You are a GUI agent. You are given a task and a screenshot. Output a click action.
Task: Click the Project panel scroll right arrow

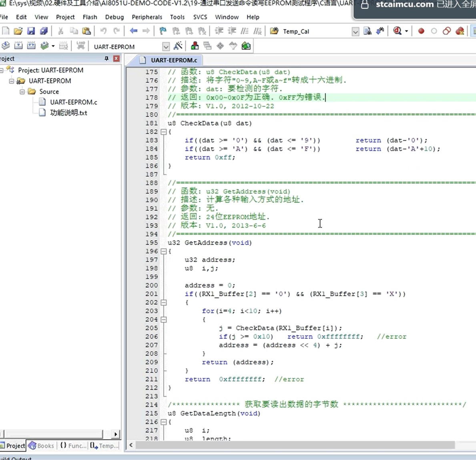coord(116,434)
